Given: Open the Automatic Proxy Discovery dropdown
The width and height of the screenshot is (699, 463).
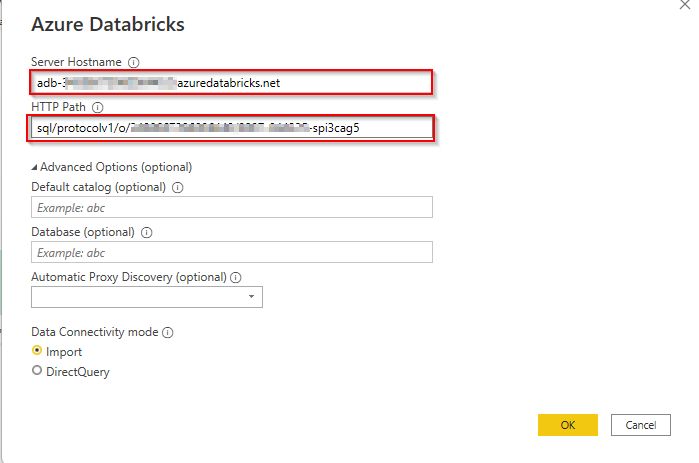Looking at the screenshot, I should click(147, 297).
